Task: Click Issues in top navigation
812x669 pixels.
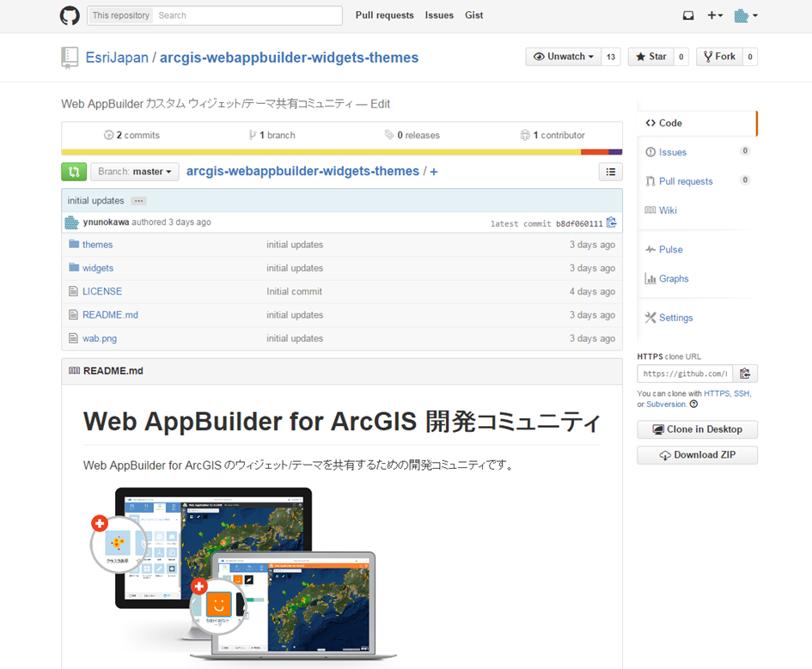Action: pos(439,15)
